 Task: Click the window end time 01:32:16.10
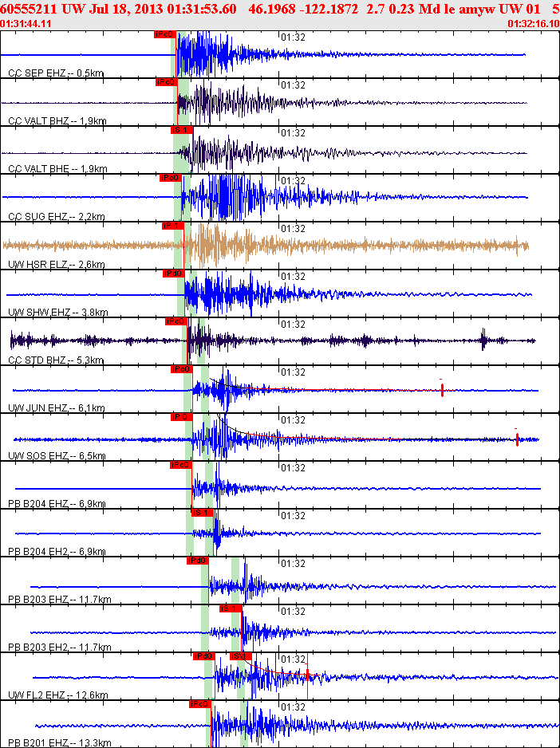[x=533, y=24]
